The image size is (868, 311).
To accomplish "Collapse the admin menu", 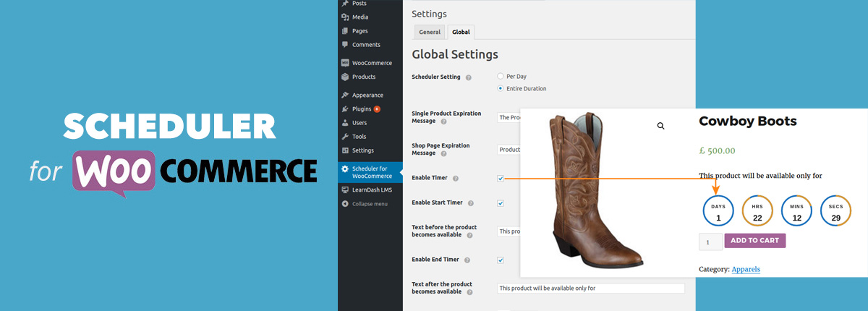I will 370,204.
